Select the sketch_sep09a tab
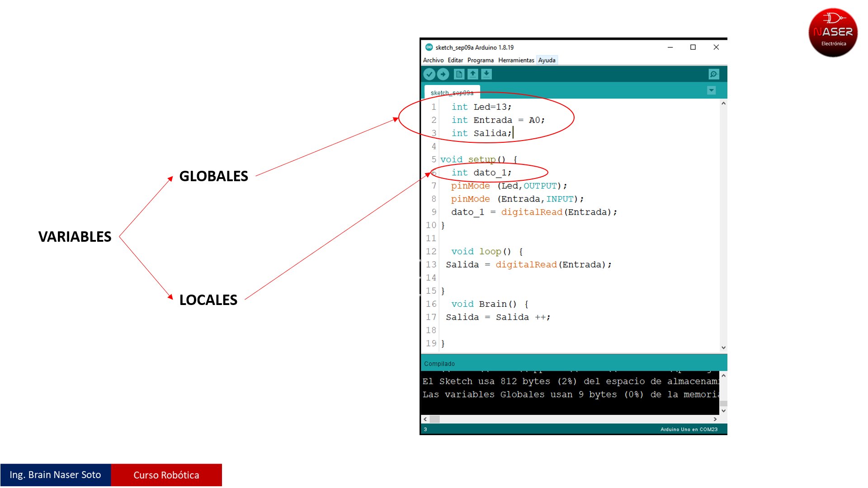Screen dimensions: 868x488 coord(452,93)
